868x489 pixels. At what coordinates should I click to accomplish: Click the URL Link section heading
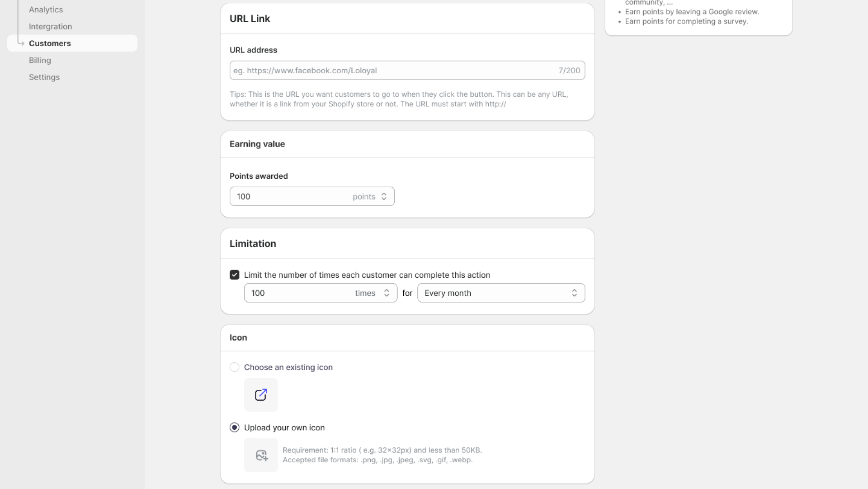coord(250,19)
